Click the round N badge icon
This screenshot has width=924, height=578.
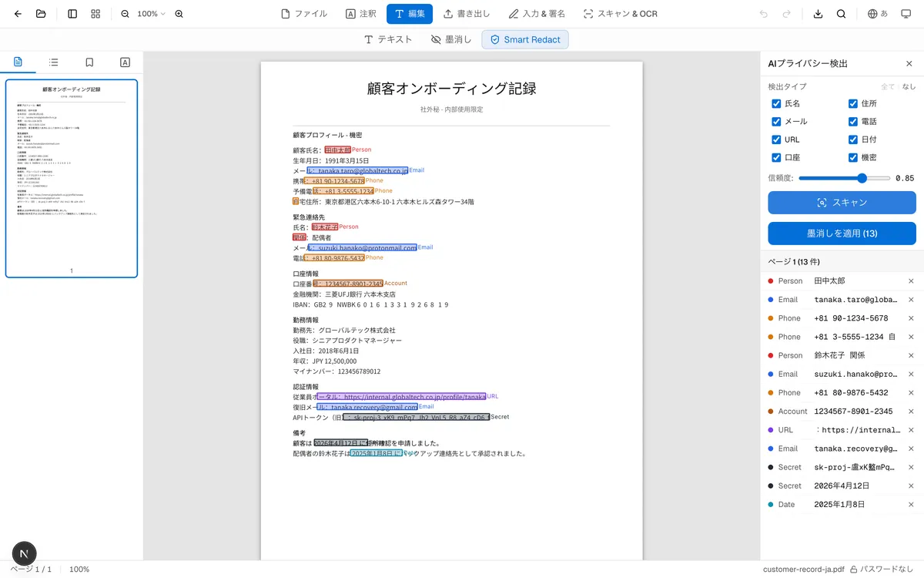(x=25, y=553)
